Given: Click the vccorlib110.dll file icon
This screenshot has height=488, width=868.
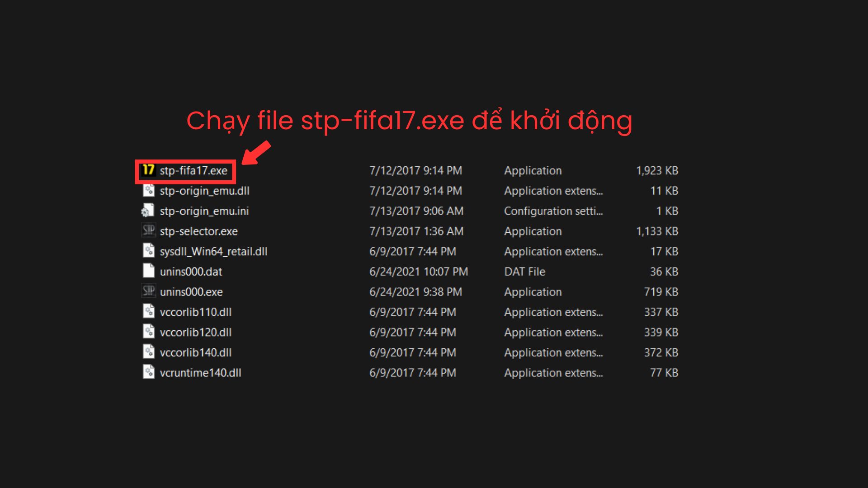Looking at the screenshot, I should (x=148, y=312).
